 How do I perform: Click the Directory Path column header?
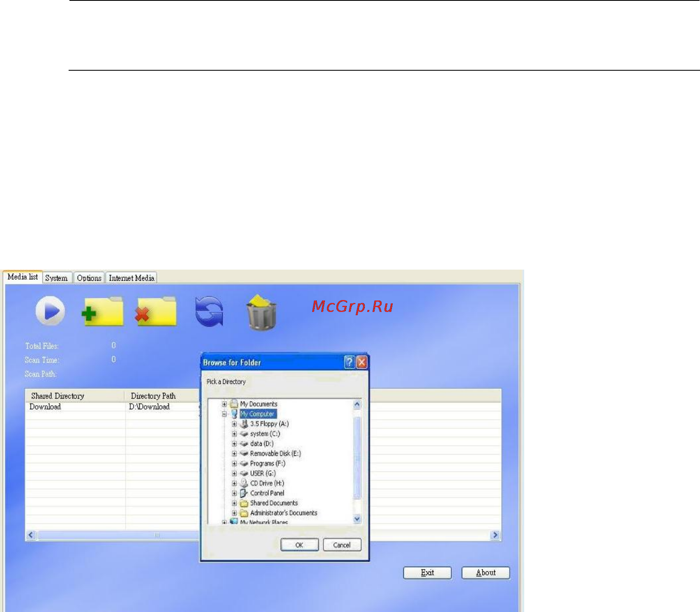click(x=162, y=396)
